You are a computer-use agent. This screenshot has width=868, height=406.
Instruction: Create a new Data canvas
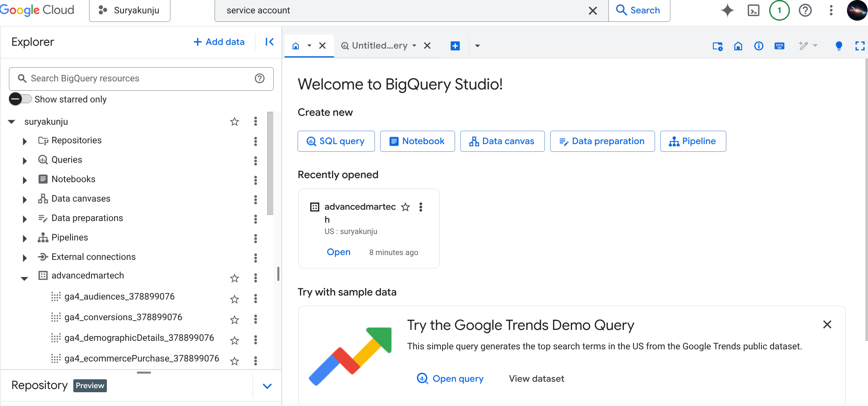[x=502, y=141]
